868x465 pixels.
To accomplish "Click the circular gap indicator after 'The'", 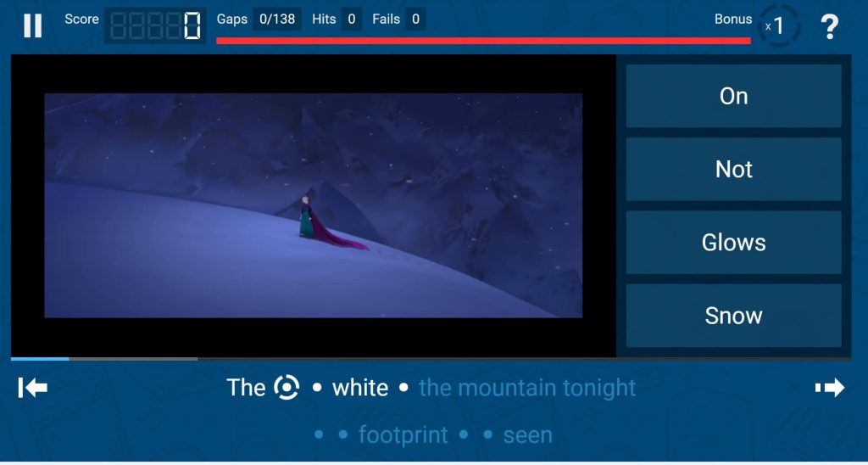I will [x=287, y=388].
